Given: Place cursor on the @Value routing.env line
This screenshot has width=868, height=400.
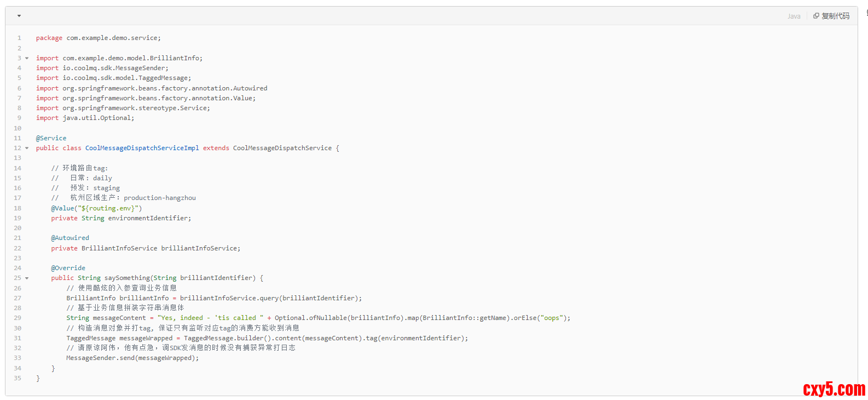Looking at the screenshot, I should pyautogui.click(x=96, y=208).
